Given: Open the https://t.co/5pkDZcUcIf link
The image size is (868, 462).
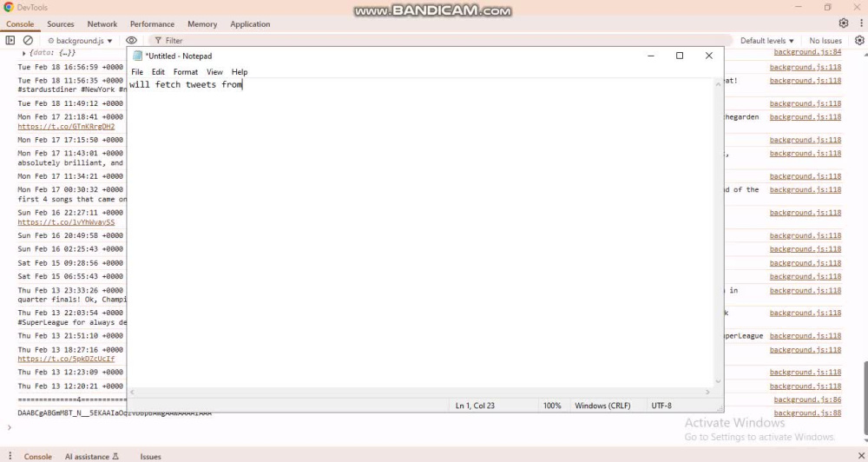Looking at the screenshot, I should click(x=66, y=359).
